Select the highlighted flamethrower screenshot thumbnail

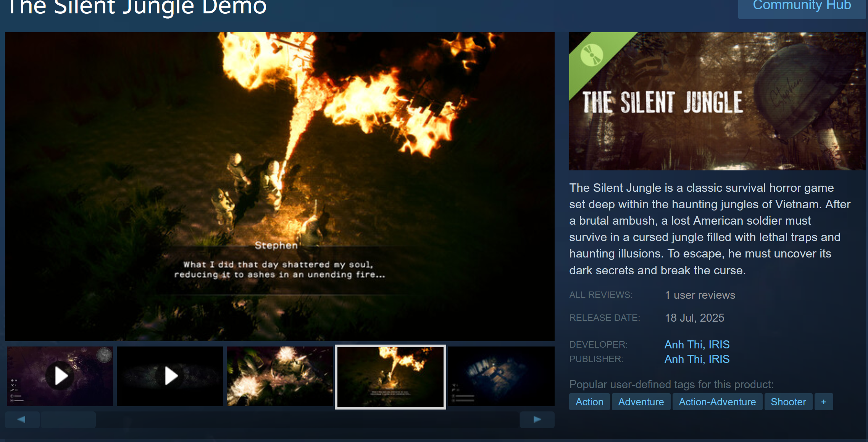coord(390,377)
